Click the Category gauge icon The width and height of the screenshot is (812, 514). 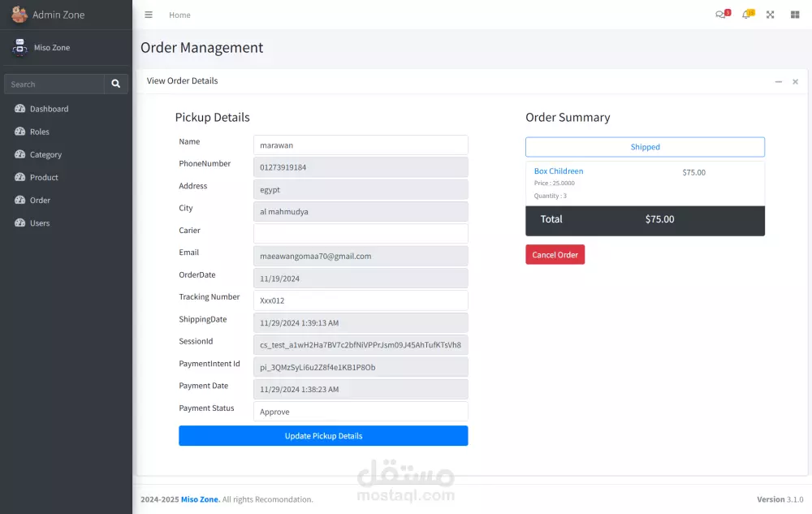pos(19,154)
